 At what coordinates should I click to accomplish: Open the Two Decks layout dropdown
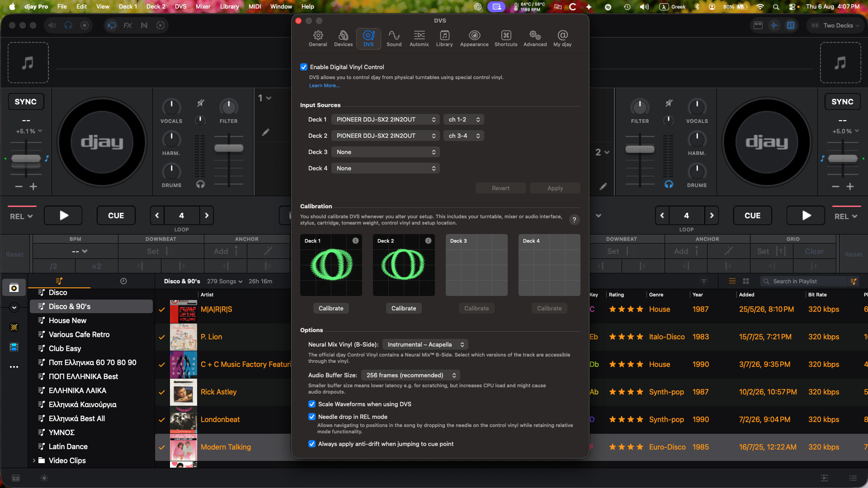pyautogui.click(x=835, y=25)
